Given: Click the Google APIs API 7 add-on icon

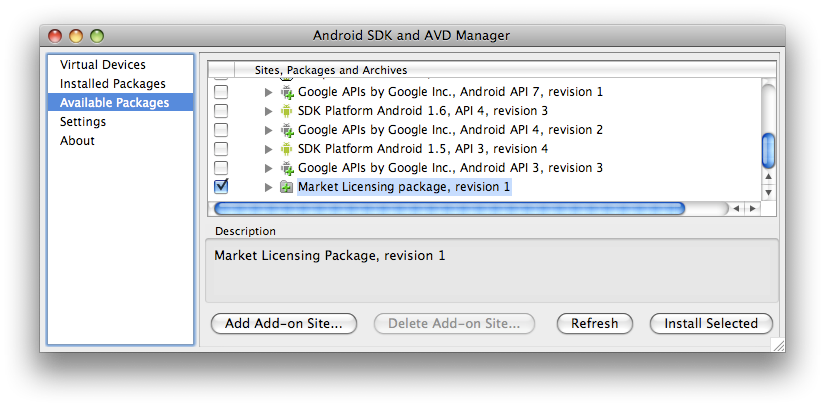Looking at the screenshot, I should 287,93.
